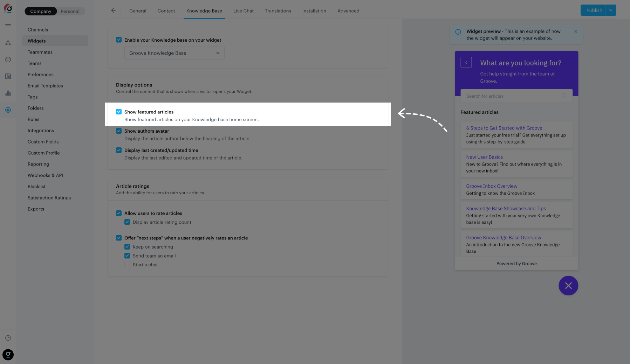
Task: Toggle the Show authors avatar checkbox
Action: pos(119,131)
